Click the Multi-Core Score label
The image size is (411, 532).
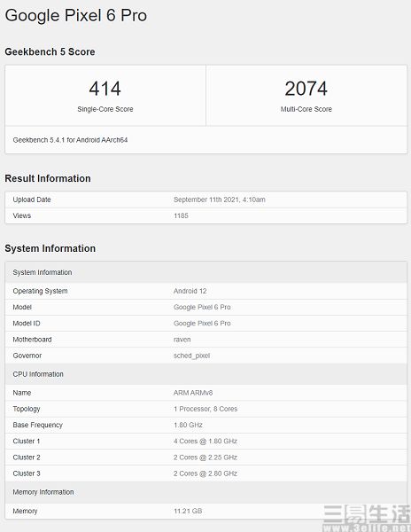pos(306,109)
